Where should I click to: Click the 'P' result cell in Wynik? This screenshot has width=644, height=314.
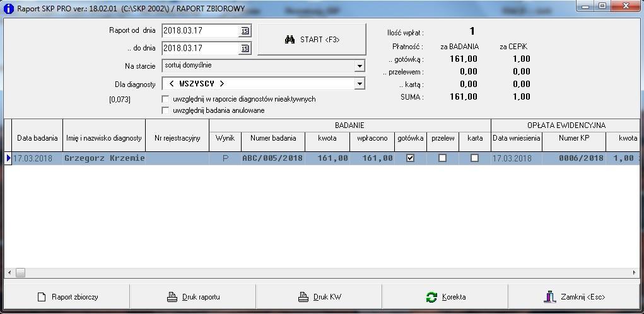(225, 158)
